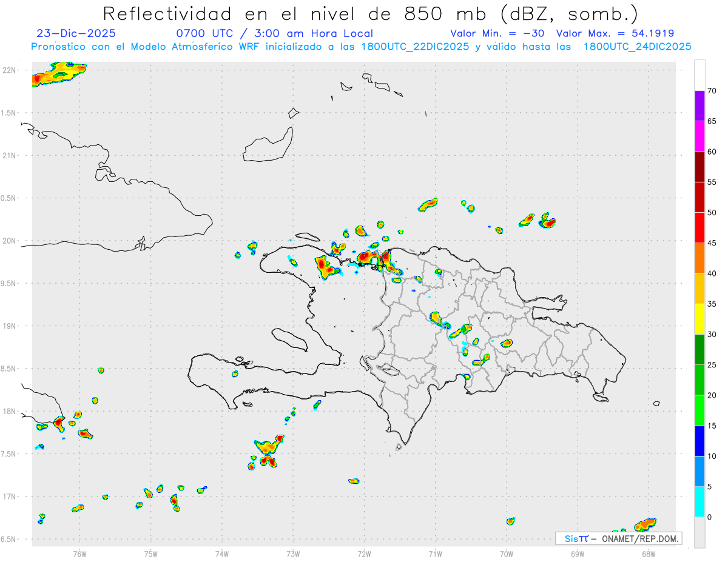Click the colorbar label '10'

pos(712,457)
